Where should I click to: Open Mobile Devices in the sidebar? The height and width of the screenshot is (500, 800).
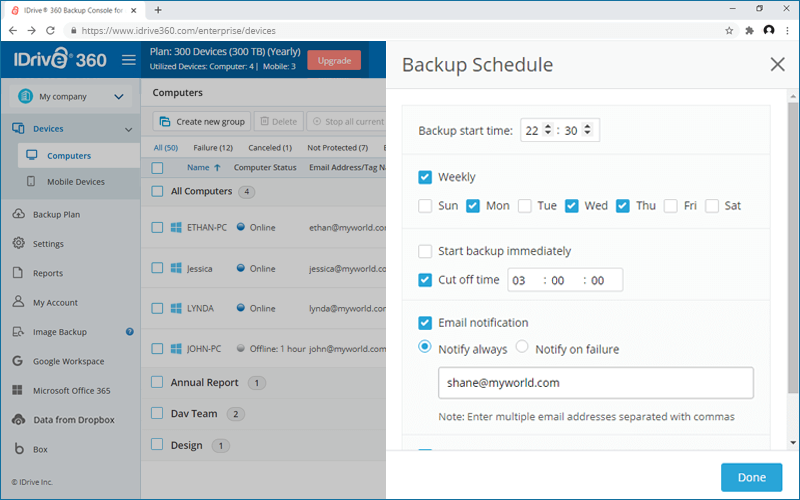click(x=76, y=182)
